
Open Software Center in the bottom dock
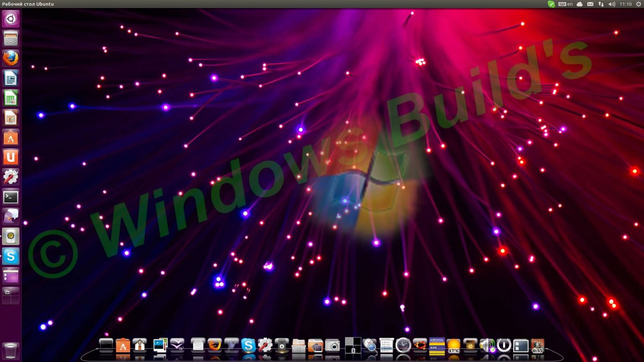pyautogui.click(x=123, y=346)
